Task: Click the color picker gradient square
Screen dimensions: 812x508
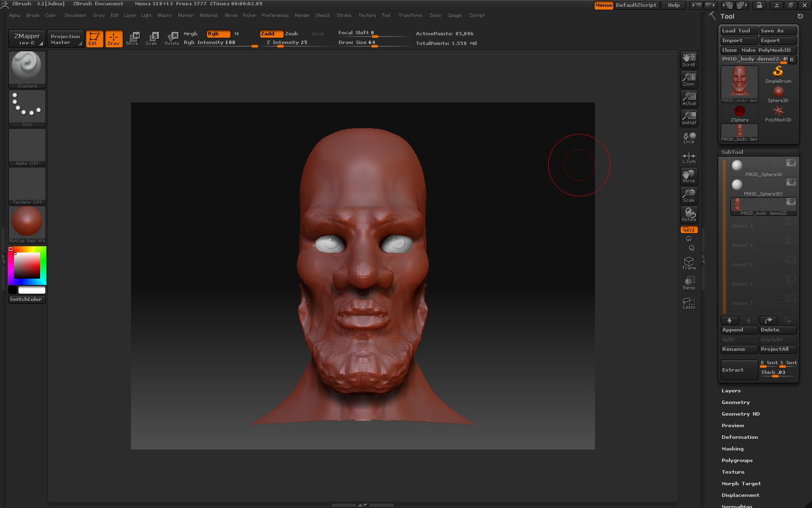Action: coord(27,265)
